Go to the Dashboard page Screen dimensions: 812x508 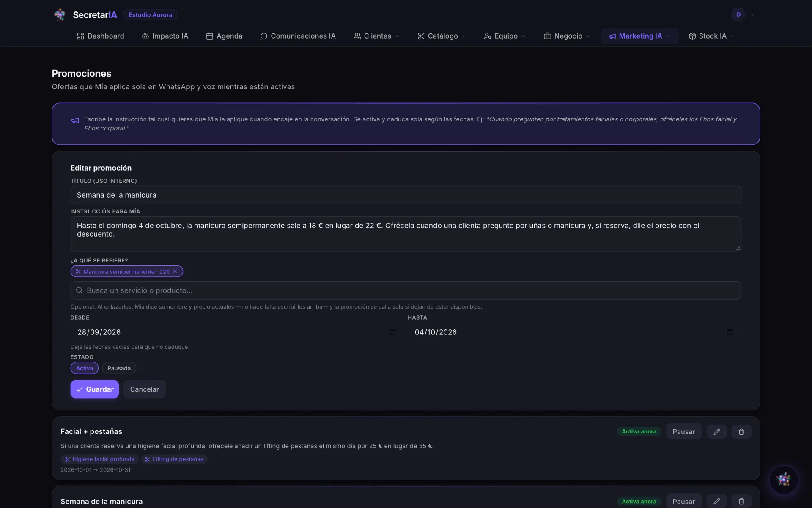click(101, 36)
